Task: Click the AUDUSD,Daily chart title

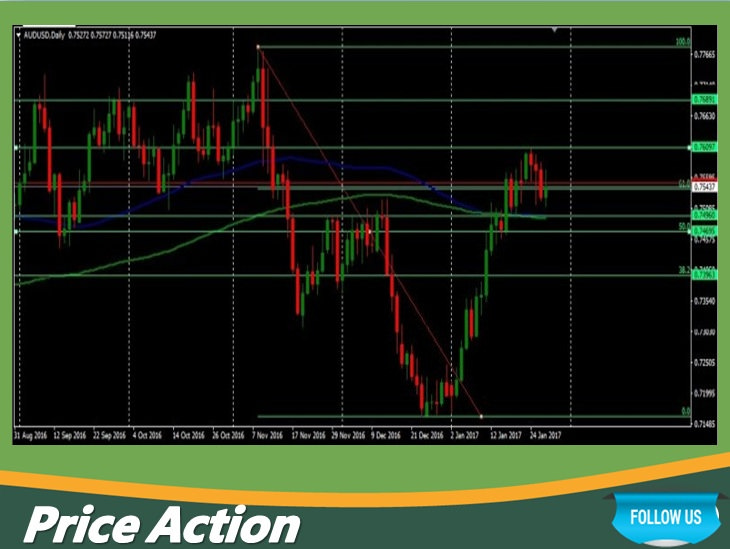Action: point(46,33)
